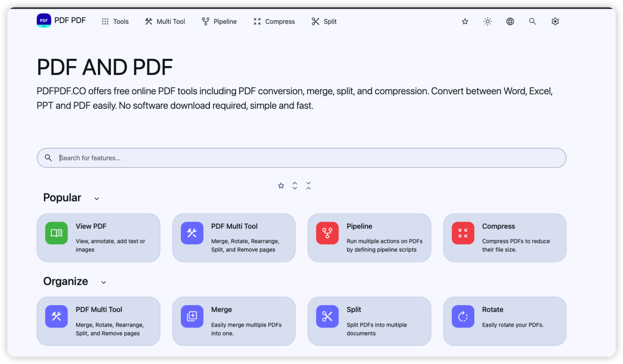Click Popular PDF Multi Tool icon

pyautogui.click(x=192, y=233)
